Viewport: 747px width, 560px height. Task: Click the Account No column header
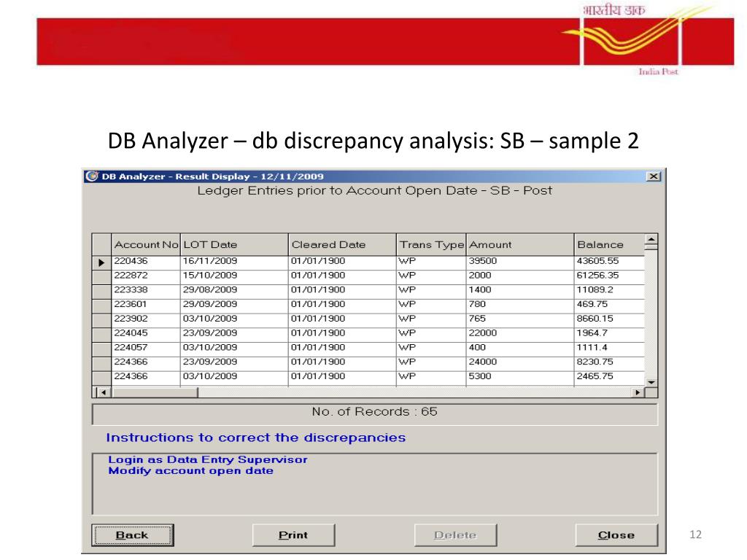tap(146, 244)
